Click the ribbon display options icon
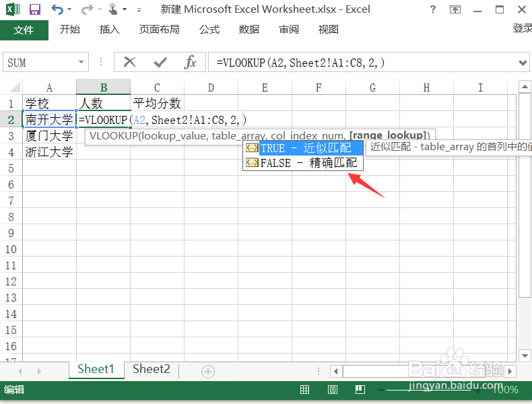The width and height of the screenshot is (532, 404). pos(455,9)
